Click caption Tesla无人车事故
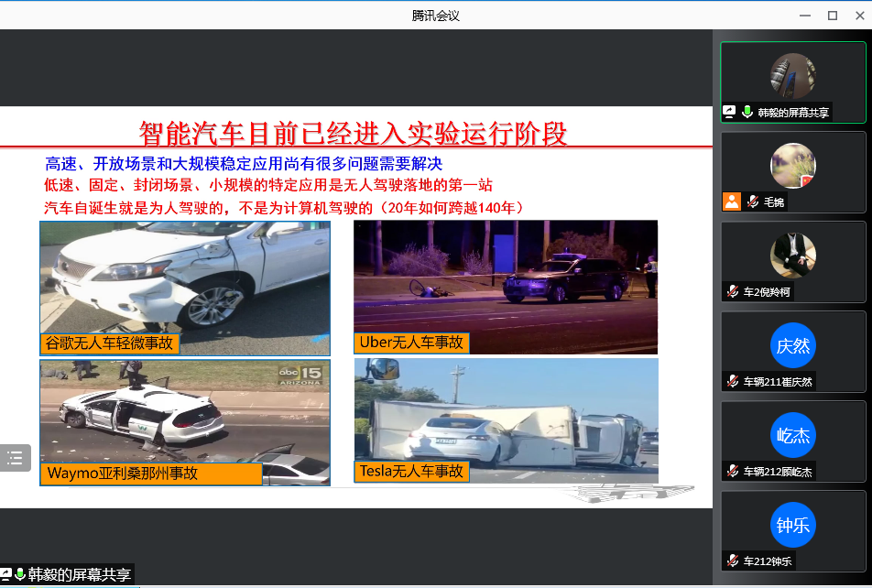 (411, 472)
